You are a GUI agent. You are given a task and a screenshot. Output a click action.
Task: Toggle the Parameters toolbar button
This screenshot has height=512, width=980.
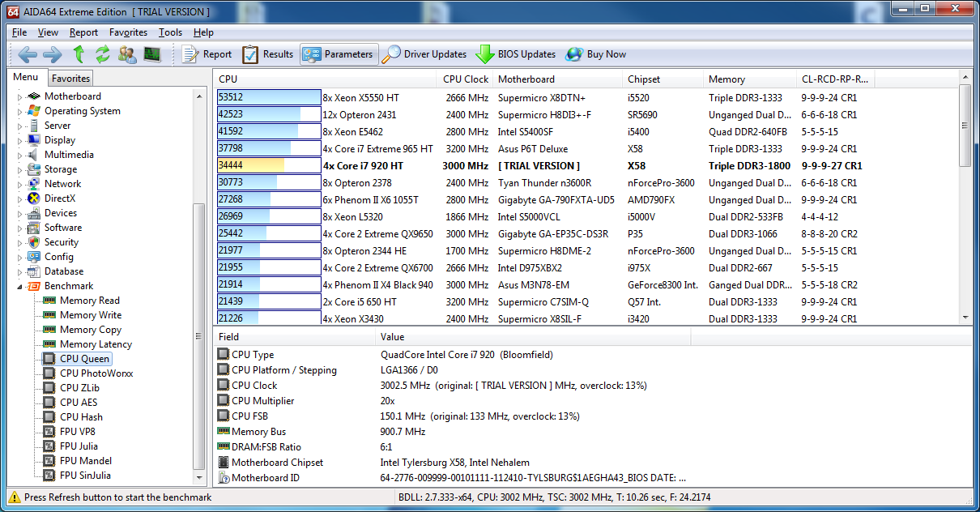point(339,54)
